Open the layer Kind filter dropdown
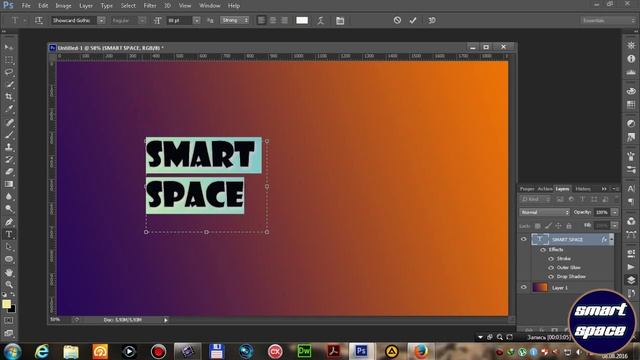640x360 pixels. 536,199
